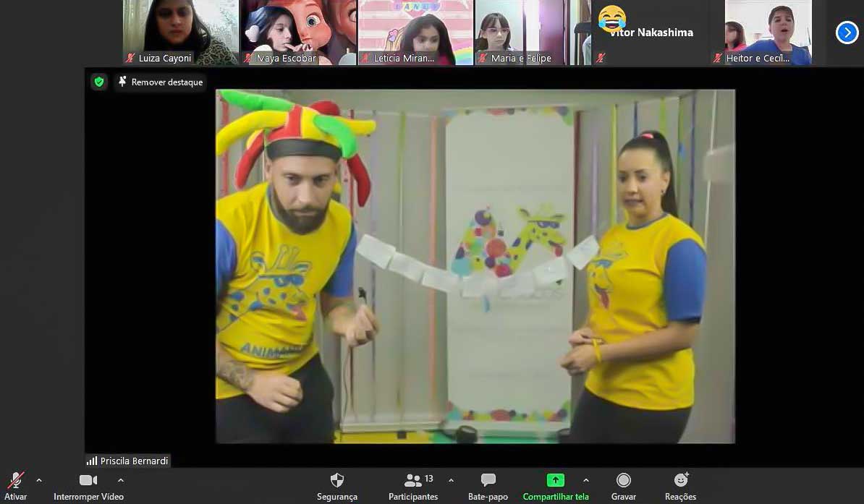Click the green encryption shield icon

(x=99, y=82)
